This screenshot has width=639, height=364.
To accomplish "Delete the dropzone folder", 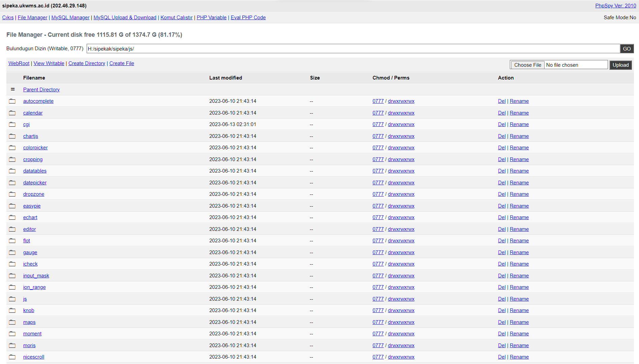I will [502, 194].
